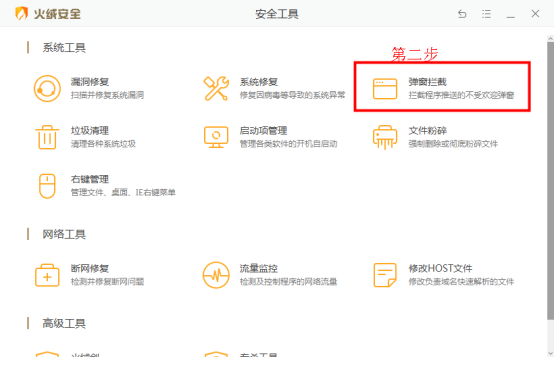Click the 安全工具 window title
The image size is (554, 365).
point(277,14)
